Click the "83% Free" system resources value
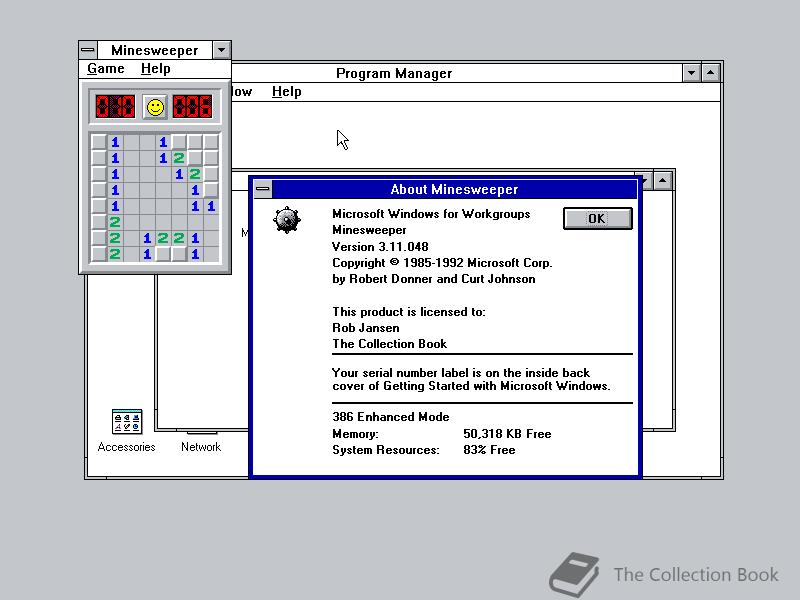The height and width of the screenshot is (600, 800). (x=489, y=450)
